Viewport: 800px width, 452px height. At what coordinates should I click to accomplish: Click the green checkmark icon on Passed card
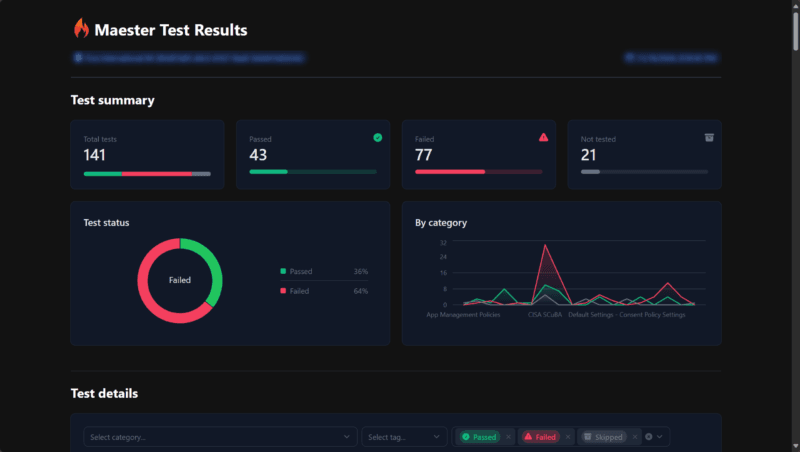click(378, 137)
